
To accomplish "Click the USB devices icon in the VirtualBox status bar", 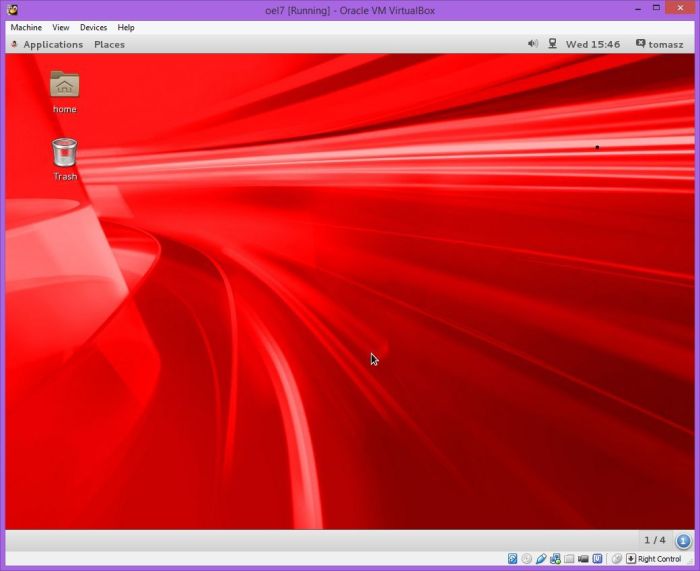I will (x=541, y=559).
